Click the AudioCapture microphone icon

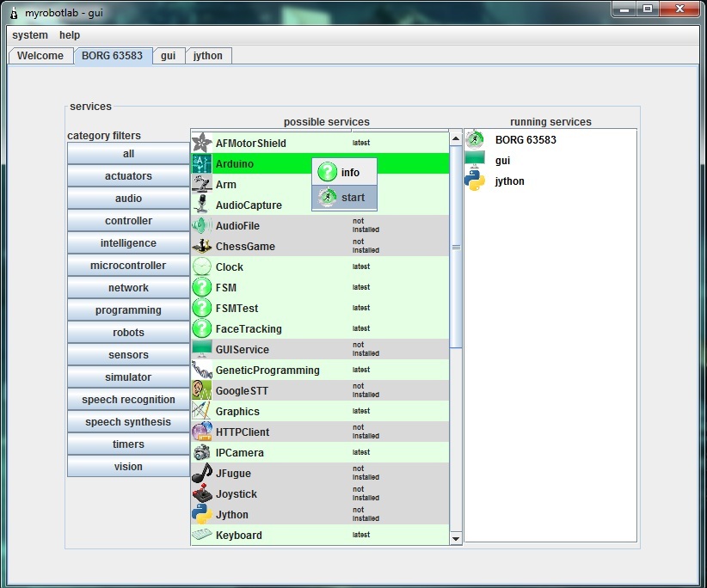(201, 205)
